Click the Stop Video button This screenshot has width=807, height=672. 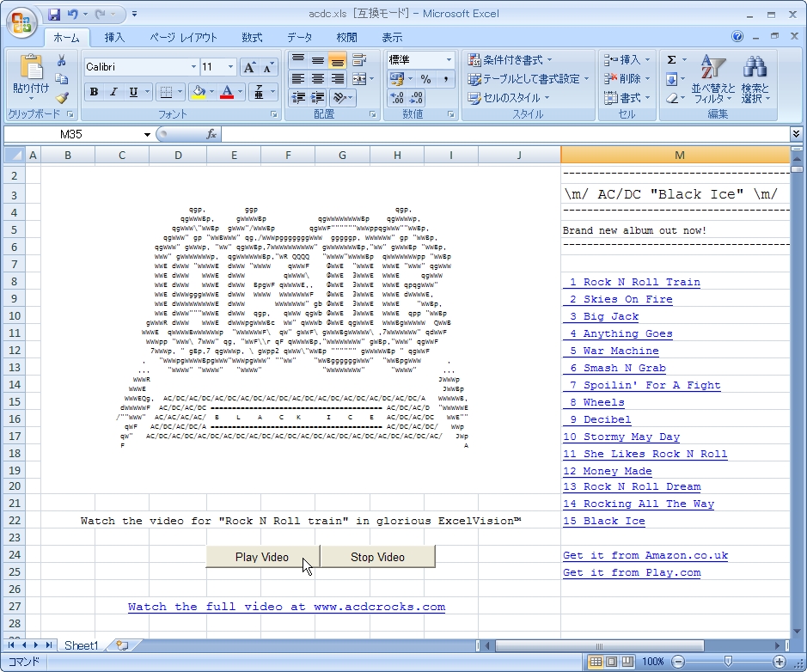click(x=378, y=557)
